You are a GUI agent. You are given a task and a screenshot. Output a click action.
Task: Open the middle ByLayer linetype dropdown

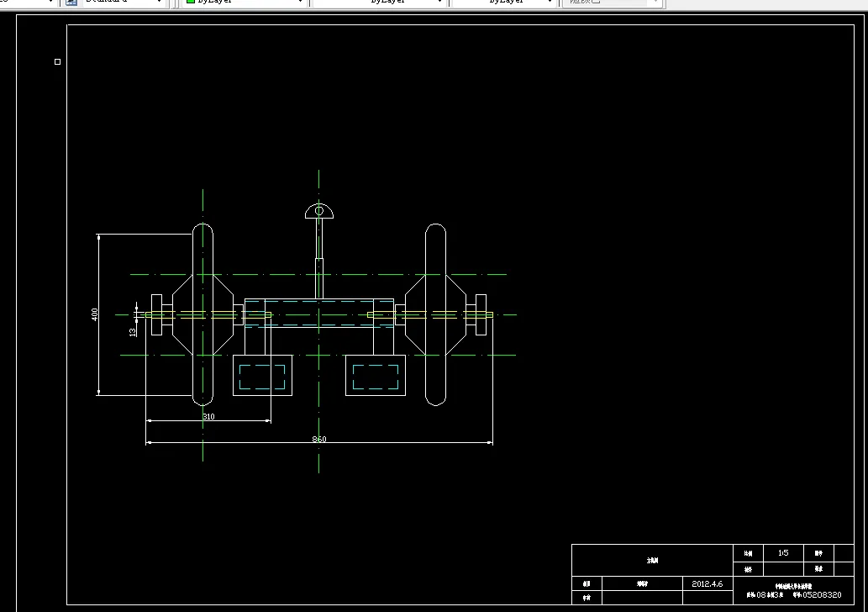(379, 3)
